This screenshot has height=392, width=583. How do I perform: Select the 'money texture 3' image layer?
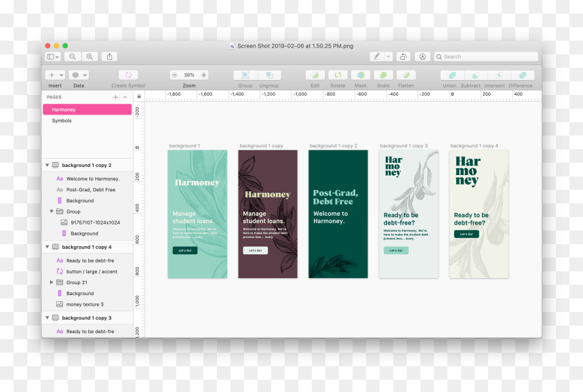tap(87, 305)
